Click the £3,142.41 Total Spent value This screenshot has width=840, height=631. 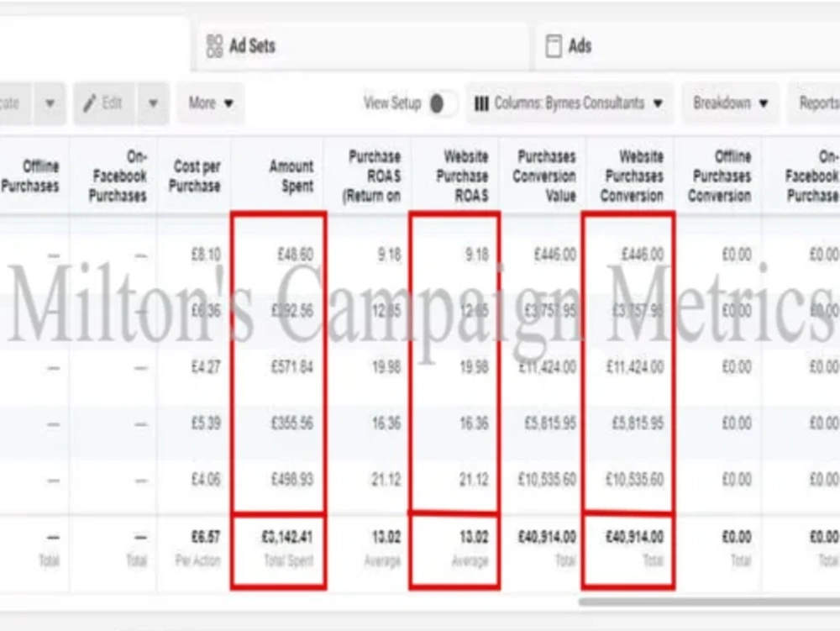286,537
